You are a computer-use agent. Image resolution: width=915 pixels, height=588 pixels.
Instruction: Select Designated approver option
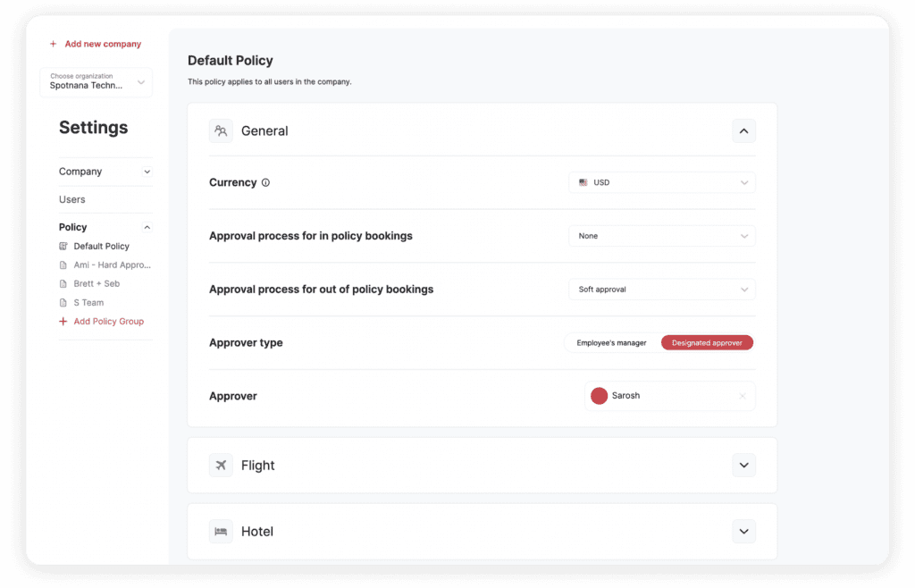[707, 343]
